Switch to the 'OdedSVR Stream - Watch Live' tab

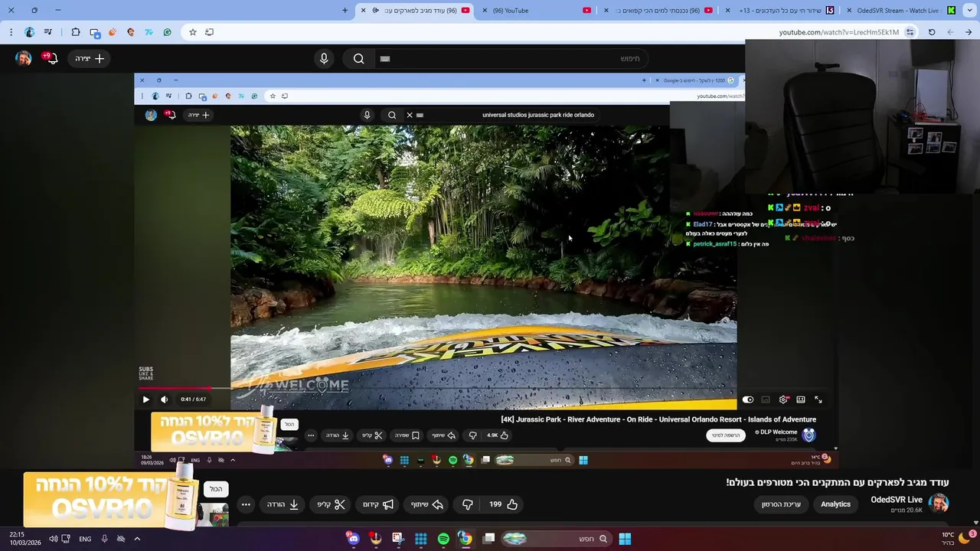[x=900, y=11]
